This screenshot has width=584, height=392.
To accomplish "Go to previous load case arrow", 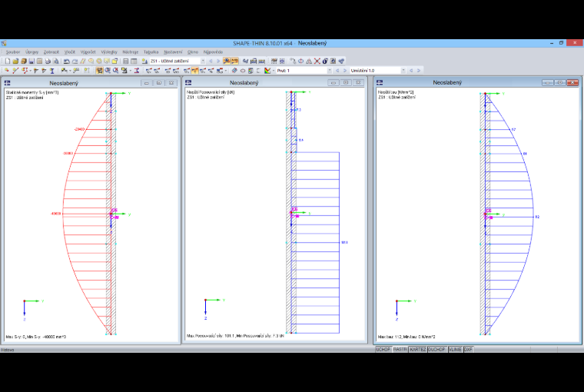I will pos(211,61).
